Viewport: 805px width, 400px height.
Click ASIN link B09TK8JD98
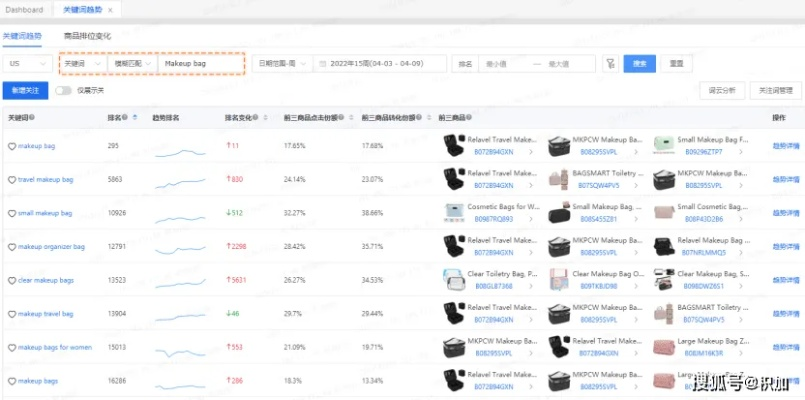599,287
